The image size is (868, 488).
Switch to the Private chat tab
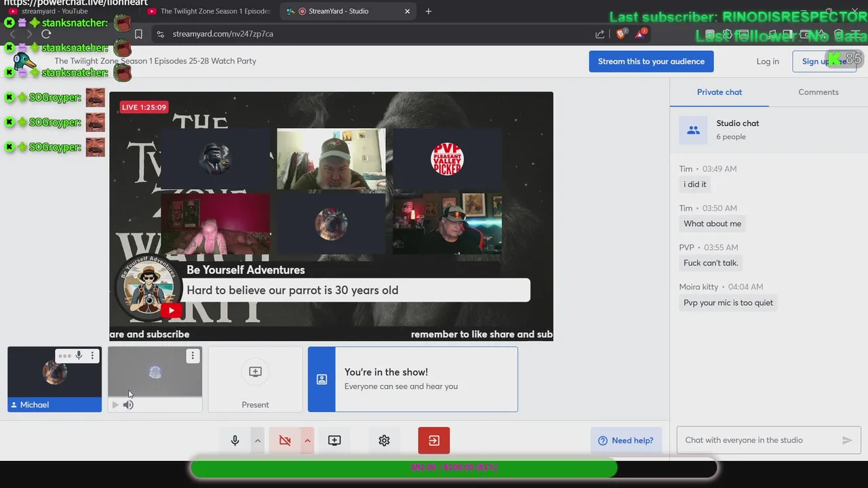[719, 92]
